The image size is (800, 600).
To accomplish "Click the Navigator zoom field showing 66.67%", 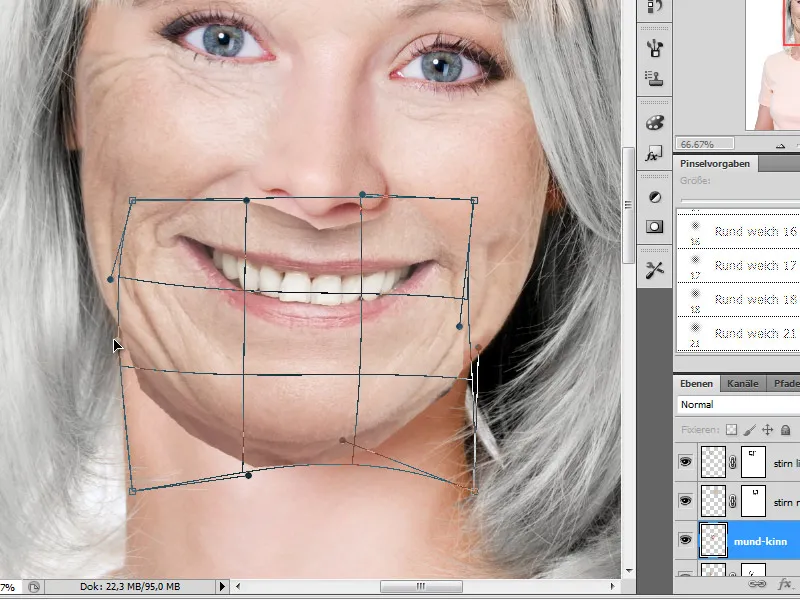I will tap(705, 144).
